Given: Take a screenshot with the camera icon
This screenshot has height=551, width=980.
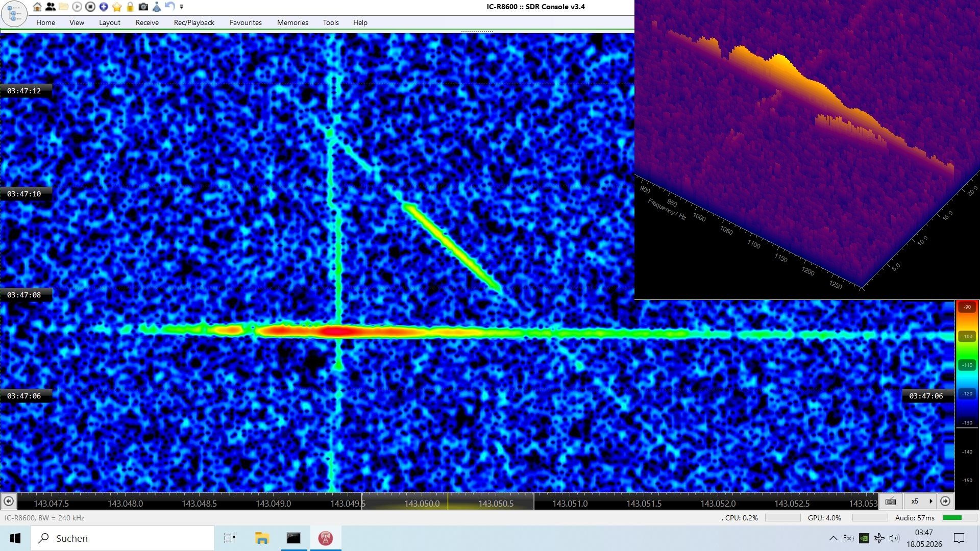Looking at the screenshot, I should point(143,7).
